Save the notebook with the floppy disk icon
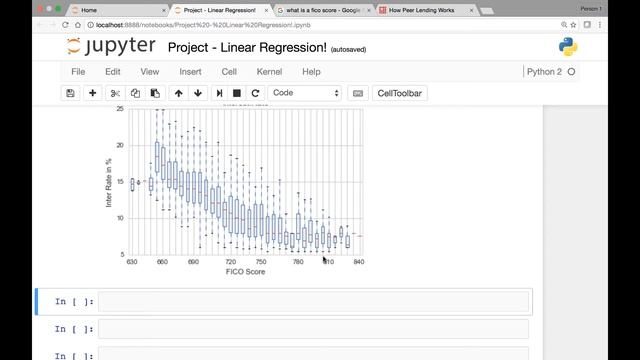This screenshot has height=360, width=640. click(x=70, y=93)
